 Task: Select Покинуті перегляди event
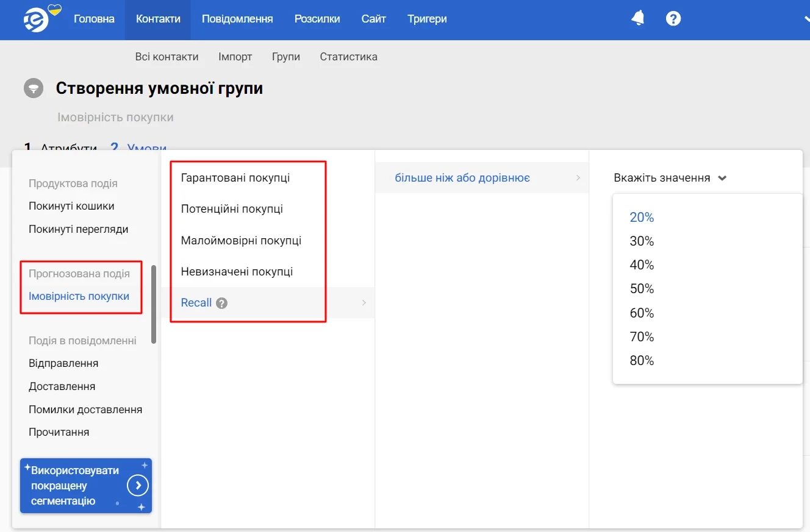coord(78,229)
